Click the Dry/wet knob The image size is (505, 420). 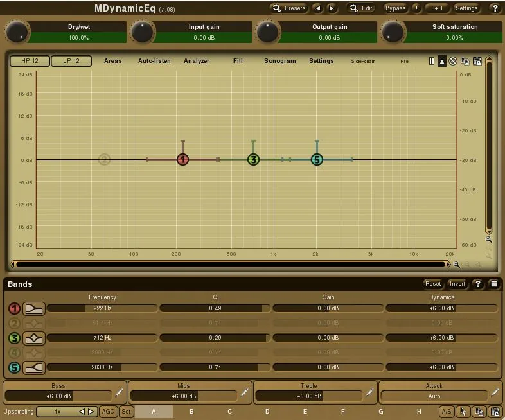pos(17,32)
